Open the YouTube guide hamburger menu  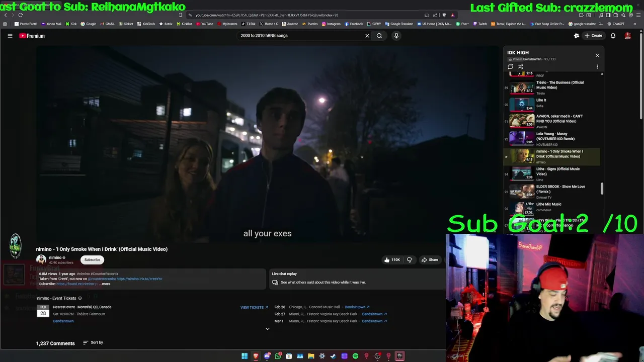(10, 36)
